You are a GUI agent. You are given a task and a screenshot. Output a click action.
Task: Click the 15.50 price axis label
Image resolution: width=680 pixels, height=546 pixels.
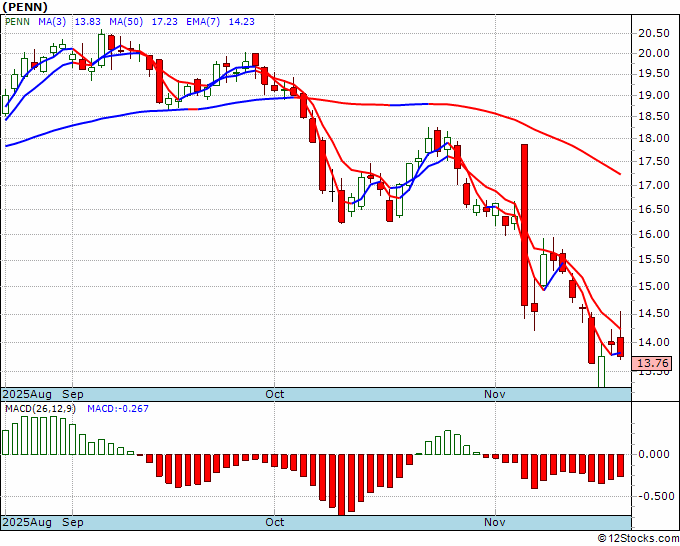click(654, 260)
